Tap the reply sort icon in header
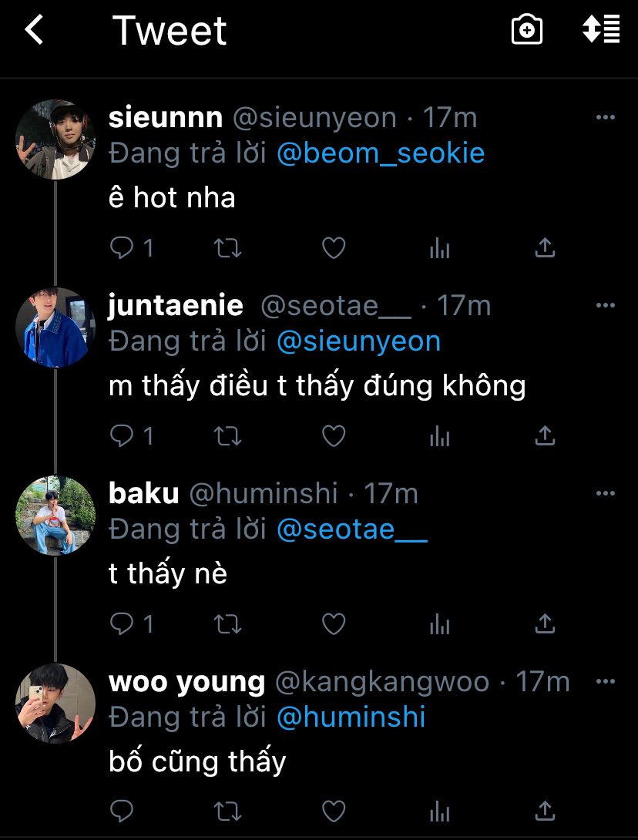 click(601, 29)
